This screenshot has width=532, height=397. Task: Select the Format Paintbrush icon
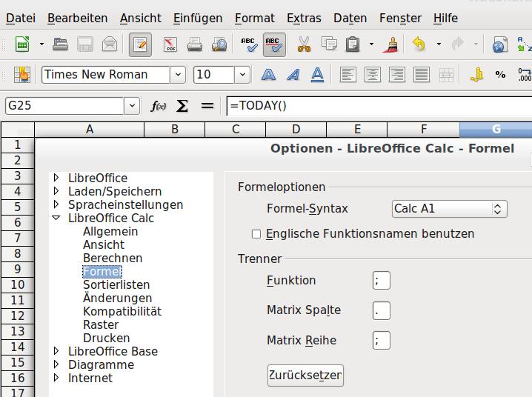[391, 44]
